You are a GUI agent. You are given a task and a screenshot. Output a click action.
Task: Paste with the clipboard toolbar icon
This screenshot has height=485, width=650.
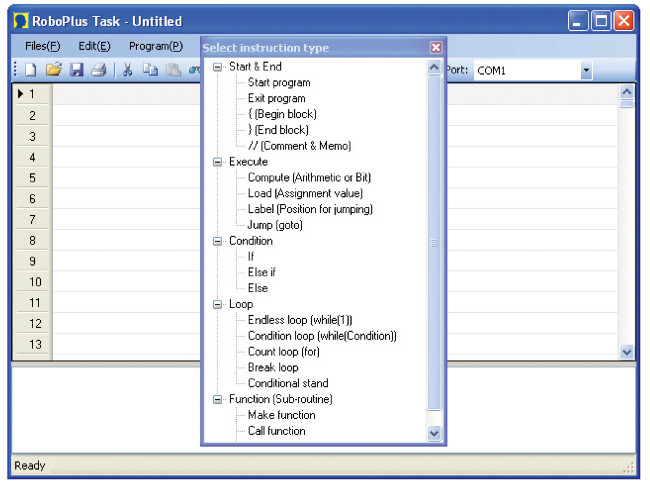click(x=173, y=70)
